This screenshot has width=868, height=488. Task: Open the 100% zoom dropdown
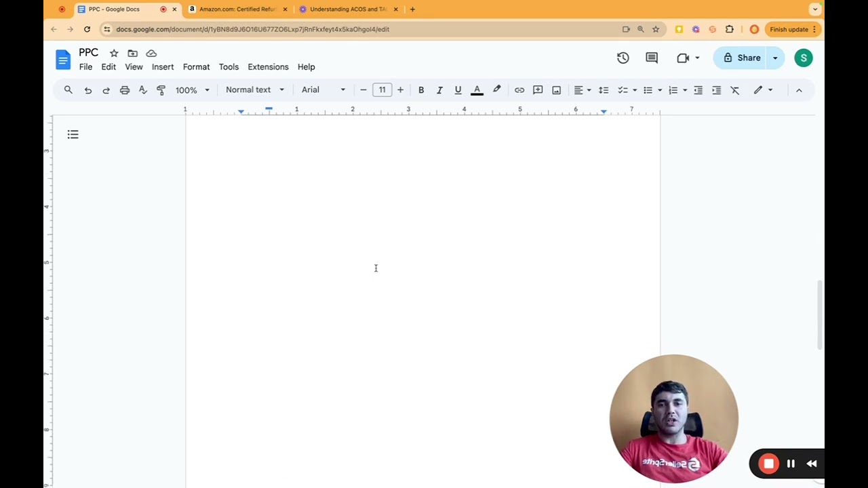(193, 89)
